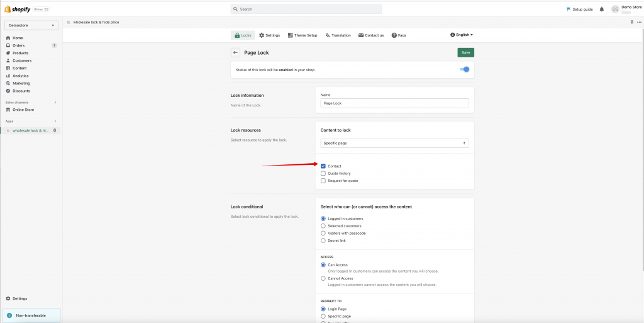The width and height of the screenshot is (644, 323).
Task: Click the globe icon by English
Action: click(452, 35)
